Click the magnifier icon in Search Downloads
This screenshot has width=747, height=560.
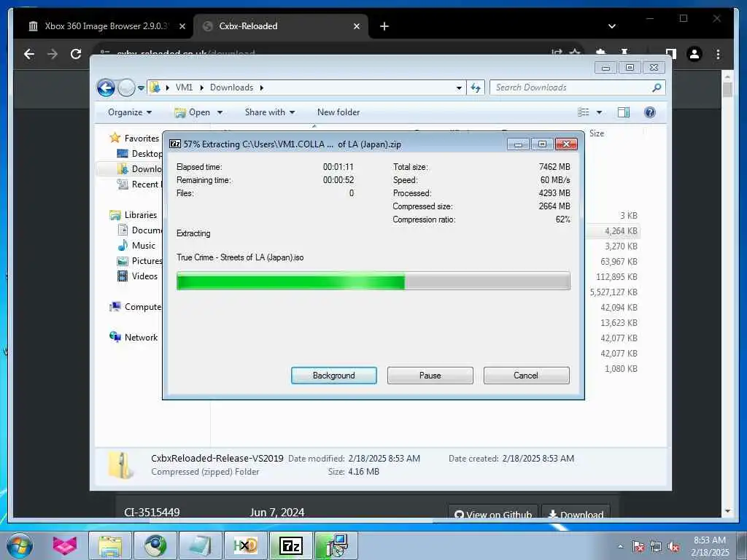[x=657, y=87]
